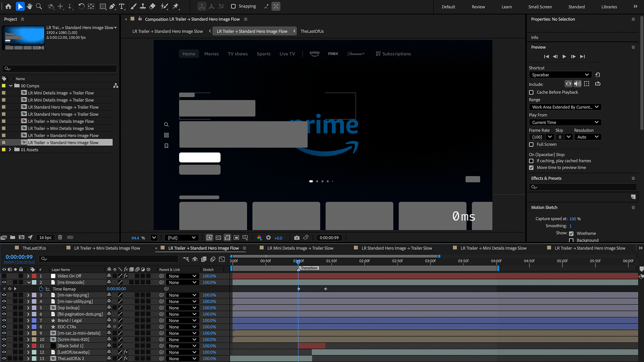Expand the 01 Assets folder
The image size is (644, 362).
tap(10, 150)
